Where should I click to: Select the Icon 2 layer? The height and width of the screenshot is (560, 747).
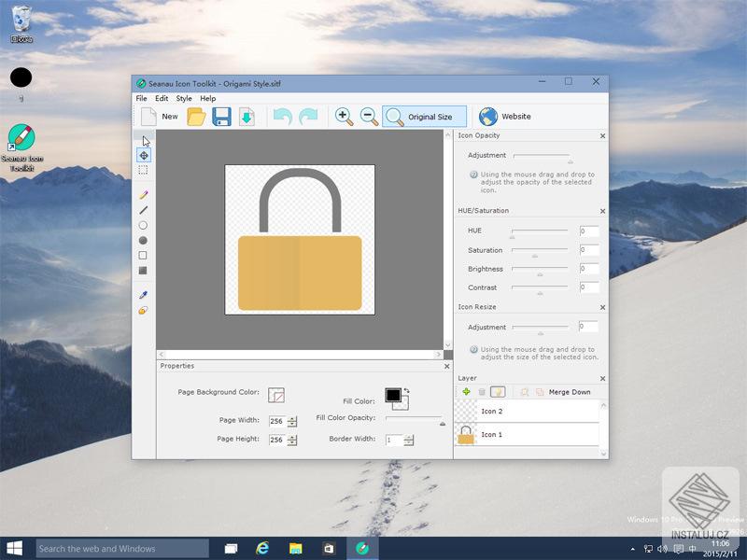coord(527,411)
